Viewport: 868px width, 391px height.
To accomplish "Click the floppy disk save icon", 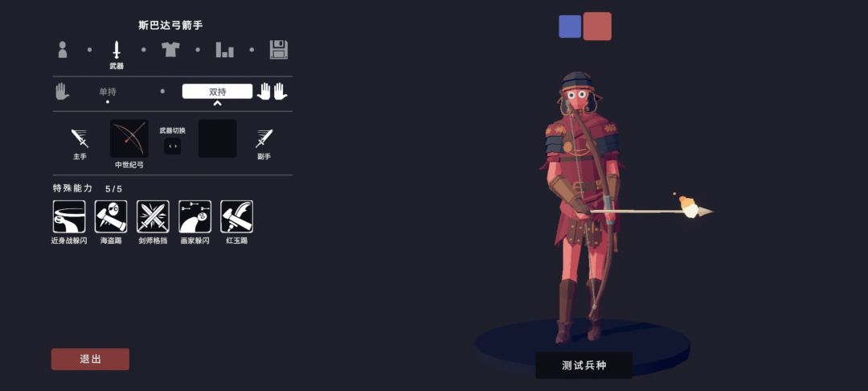I will (279, 50).
